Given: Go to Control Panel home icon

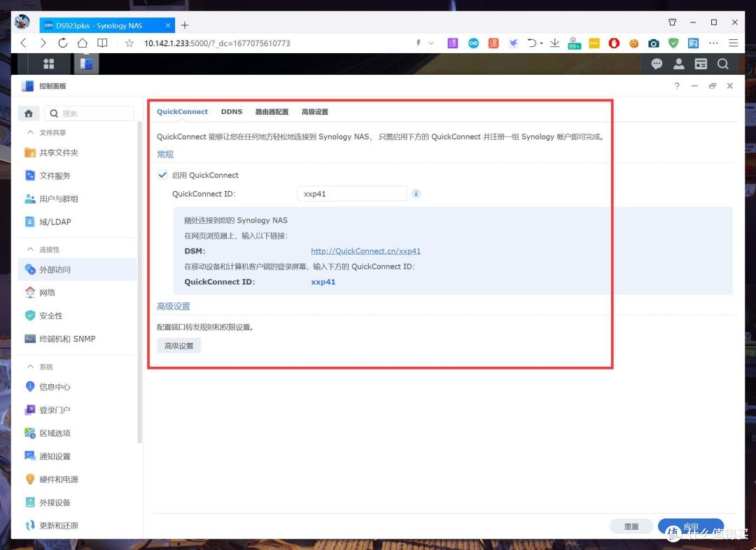Looking at the screenshot, I should click(x=29, y=113).
